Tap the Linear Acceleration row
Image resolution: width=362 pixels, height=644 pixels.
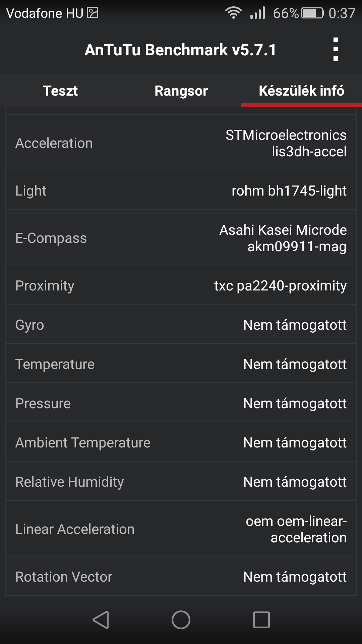pos(181,529)
